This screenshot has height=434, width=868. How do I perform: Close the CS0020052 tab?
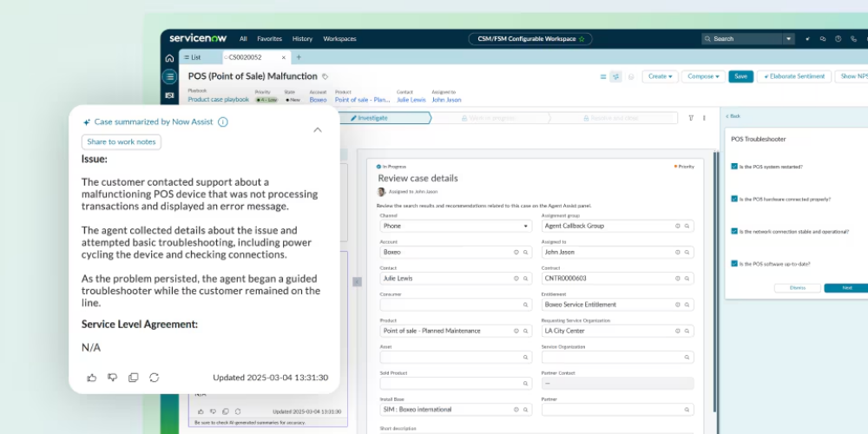(284, 57)
